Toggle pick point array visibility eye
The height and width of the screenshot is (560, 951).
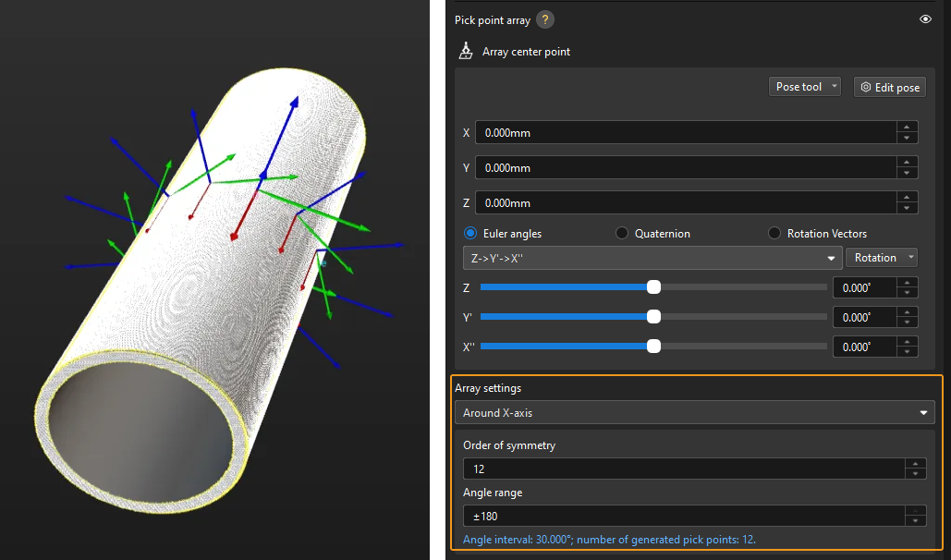[925, 19]
